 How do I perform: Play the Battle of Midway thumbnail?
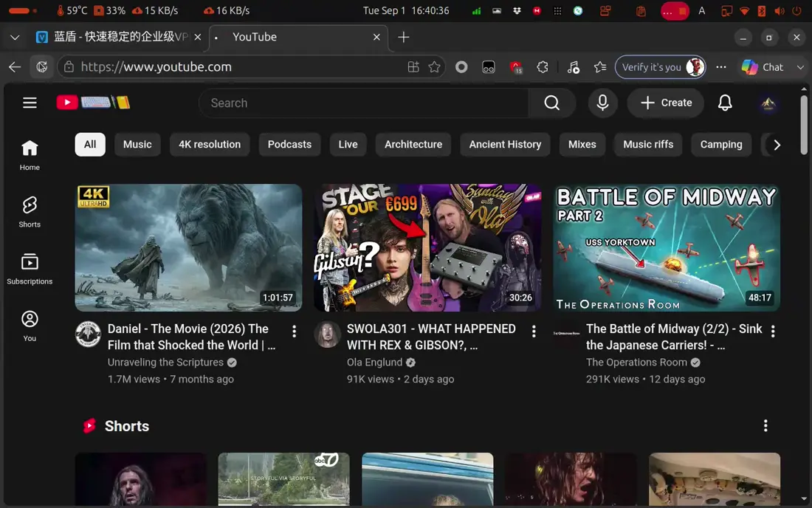[667, 247]
